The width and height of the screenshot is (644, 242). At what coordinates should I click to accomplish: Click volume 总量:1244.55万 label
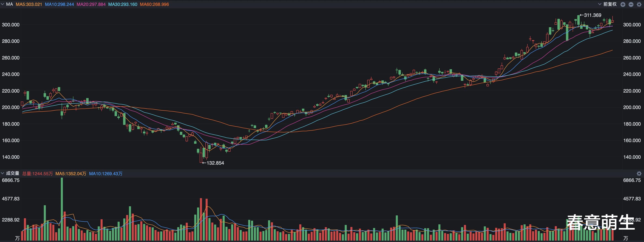click(x=38, y=173)
